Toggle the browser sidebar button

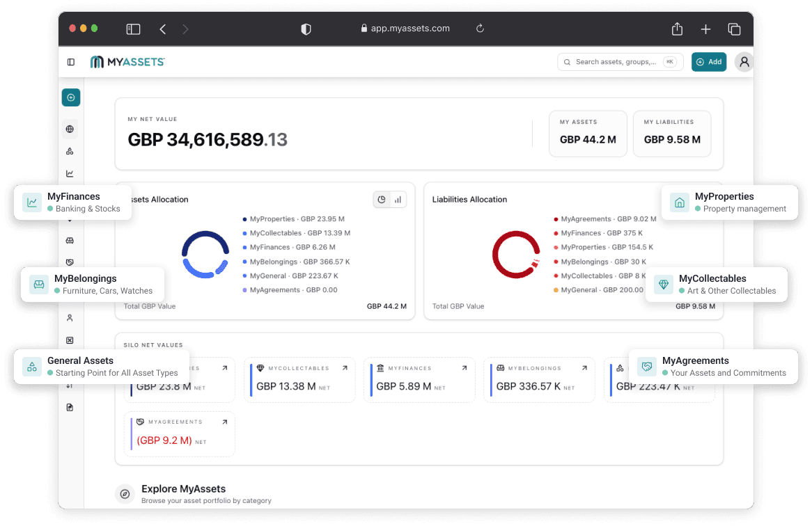coord(133,29)
